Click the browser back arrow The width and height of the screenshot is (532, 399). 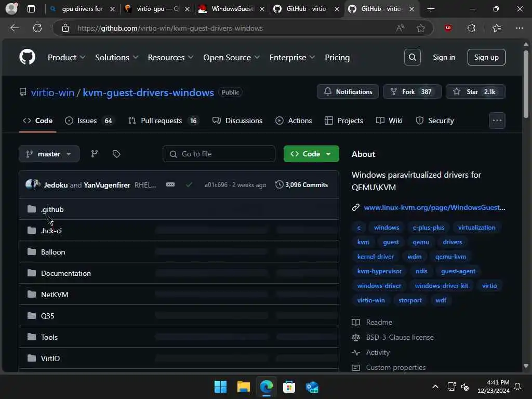click(14, 28)
